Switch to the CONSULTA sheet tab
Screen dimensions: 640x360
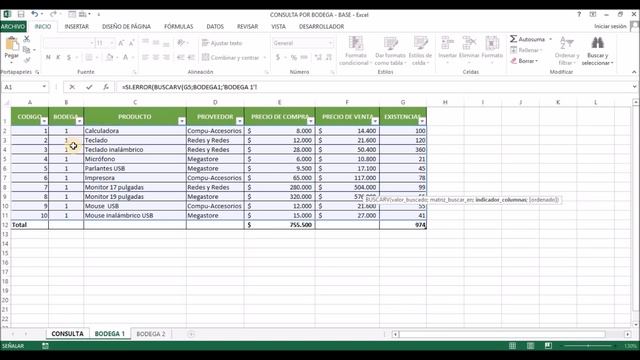pos(67,334)
